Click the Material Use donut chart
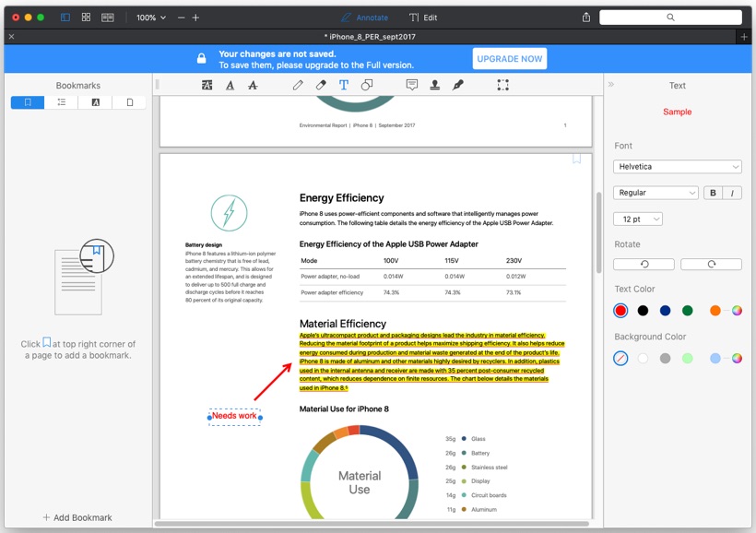The width and height of the screenshot is (756, 533). (x=360, y=473)
